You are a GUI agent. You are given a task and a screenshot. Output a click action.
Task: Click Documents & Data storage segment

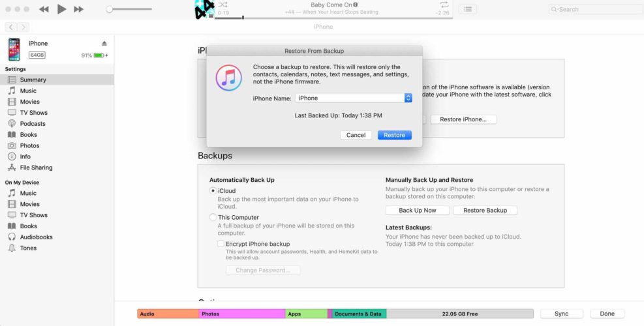[x=359, y=314]
